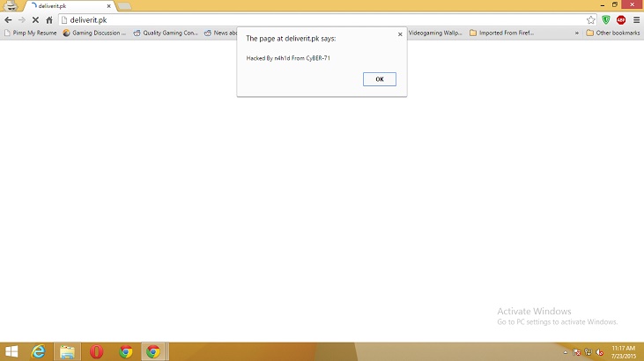644x361 pixels.
Task: Bookmark this page with the star
Action: pos(591,19)
